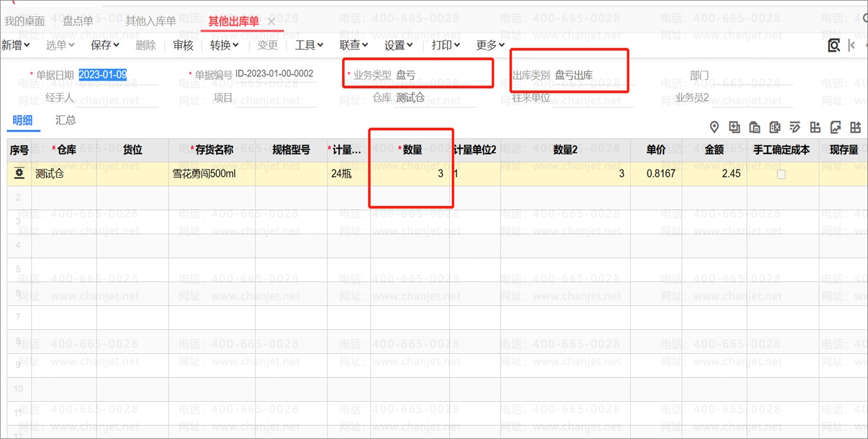The height and width of the screenshot is (439, 868).
Task: Click the 审核 button
Action: click(x=183, y=45)
